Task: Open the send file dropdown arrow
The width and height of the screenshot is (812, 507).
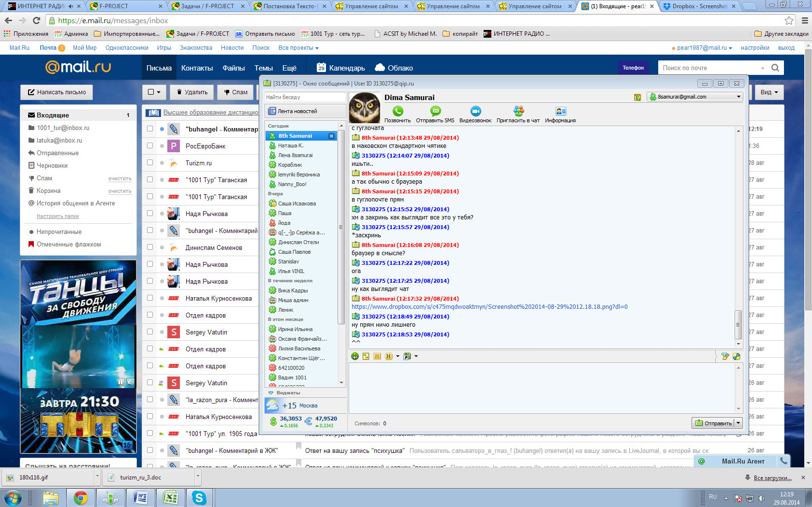Action: point(416,356)
